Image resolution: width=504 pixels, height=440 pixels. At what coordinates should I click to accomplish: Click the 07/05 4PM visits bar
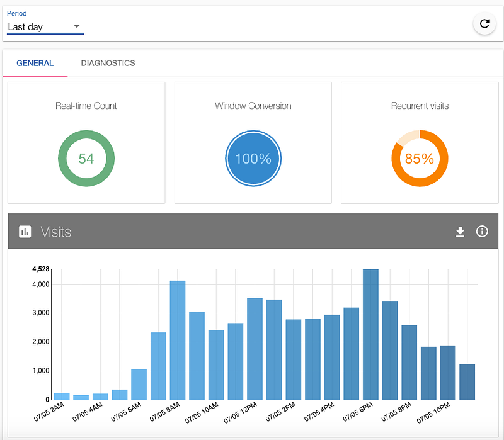pos(332,358)
